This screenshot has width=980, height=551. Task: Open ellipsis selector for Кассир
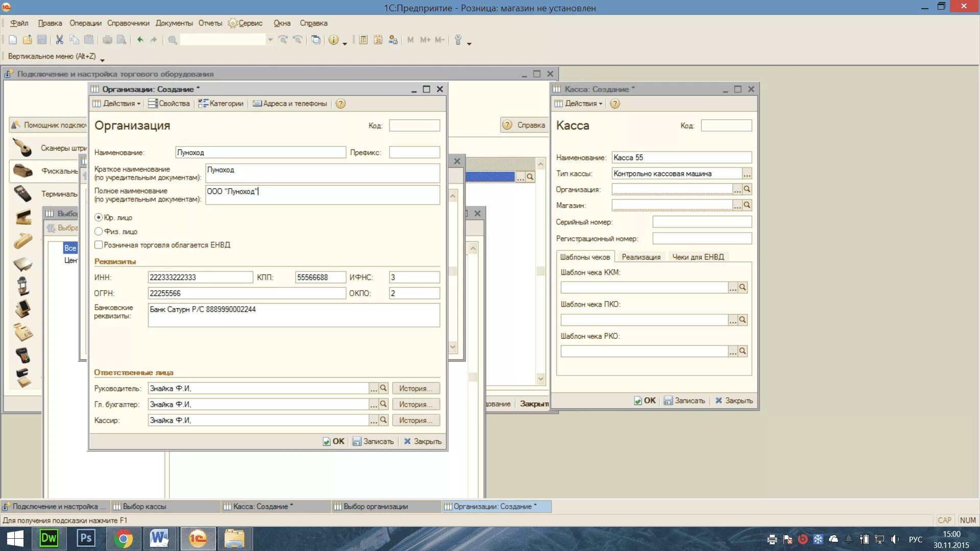coord(374,420)
